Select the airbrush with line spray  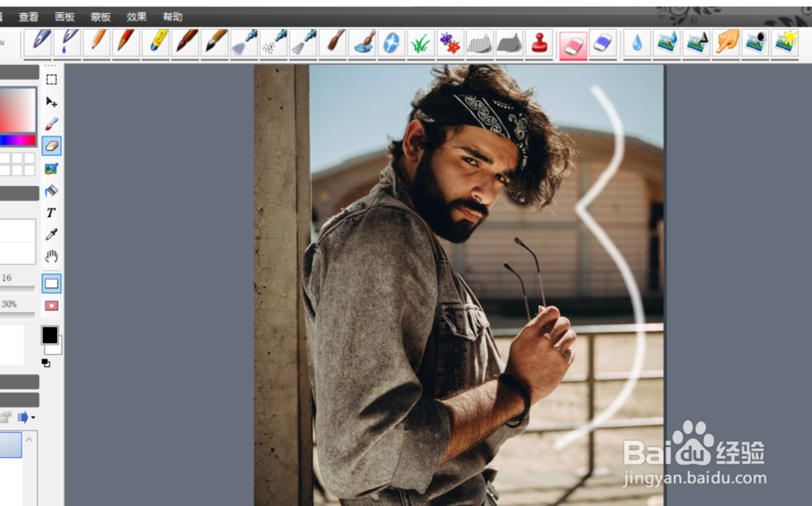pos(303,44)
